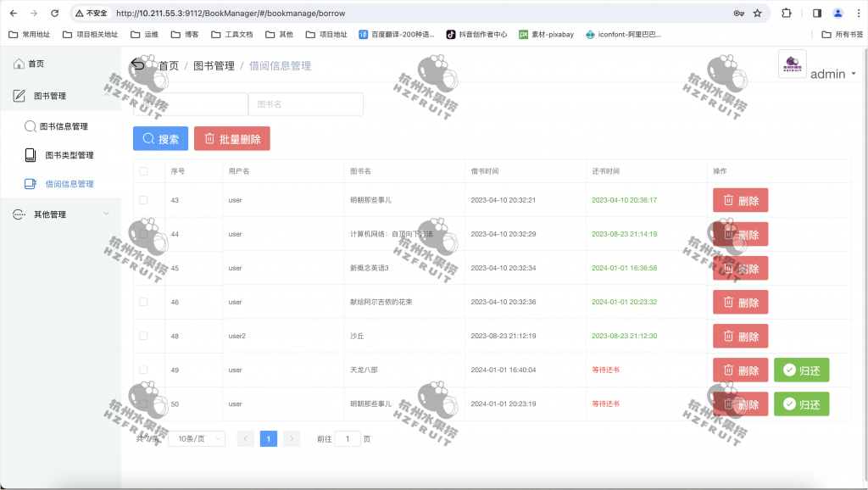
Task: Check the checkbox for 沙丘 row
Action: click(x=142, y=336)
